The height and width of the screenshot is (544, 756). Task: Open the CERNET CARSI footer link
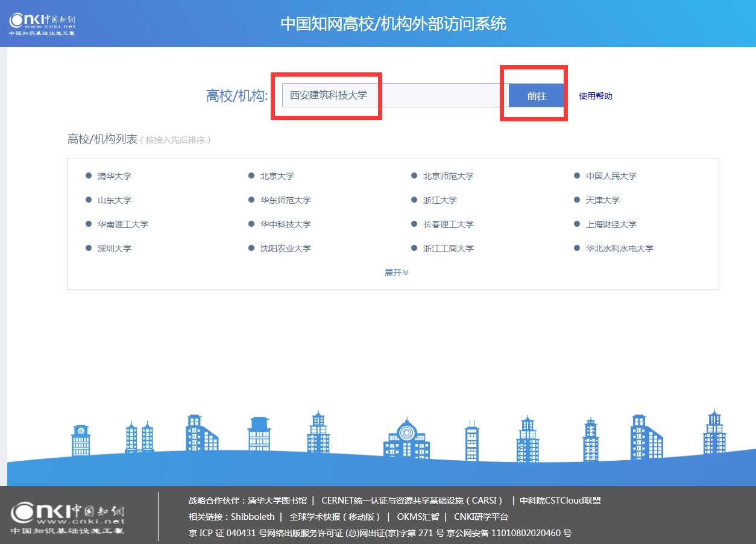pyautogui.click(x=412, y=501)
